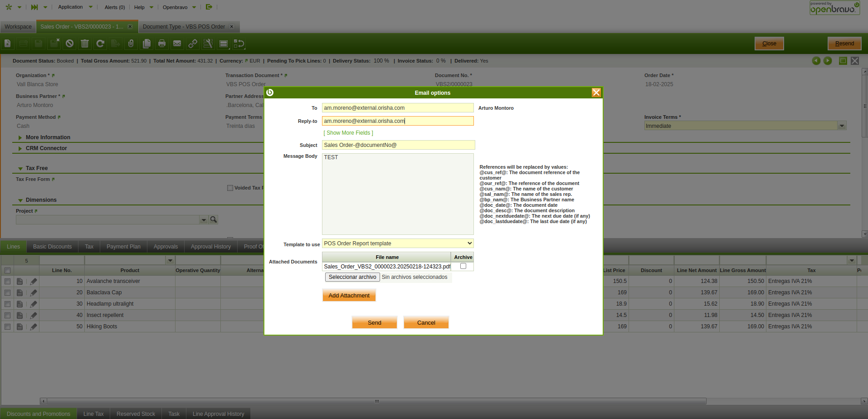Click the chain-link toolbar icon
Viewport: 868px width, 419px height.
pos(193,44)
